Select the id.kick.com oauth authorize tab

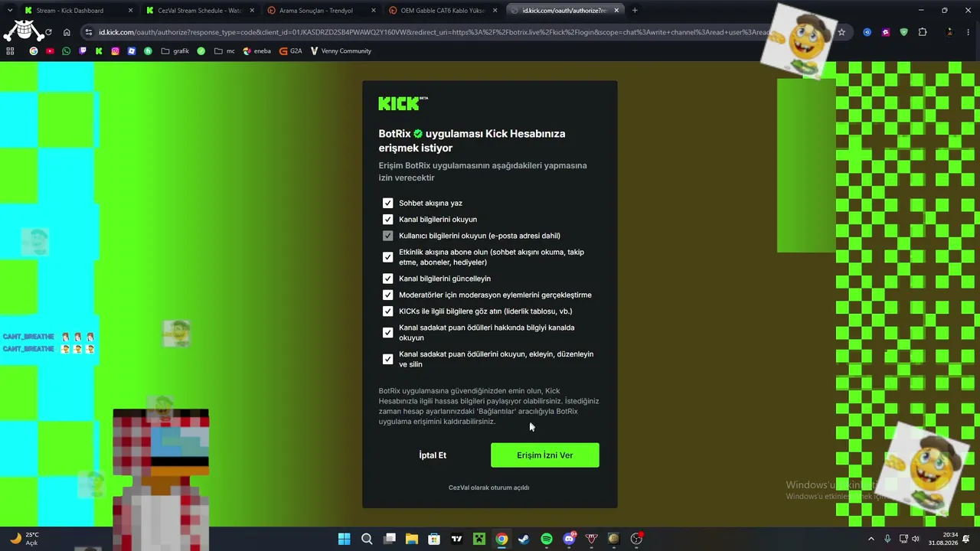(x=565, y=11)
